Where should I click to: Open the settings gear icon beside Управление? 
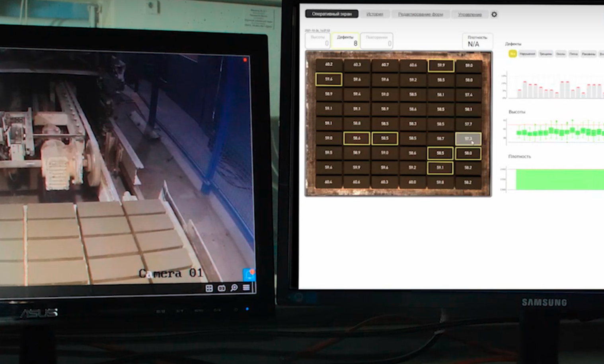coord(494,14)
